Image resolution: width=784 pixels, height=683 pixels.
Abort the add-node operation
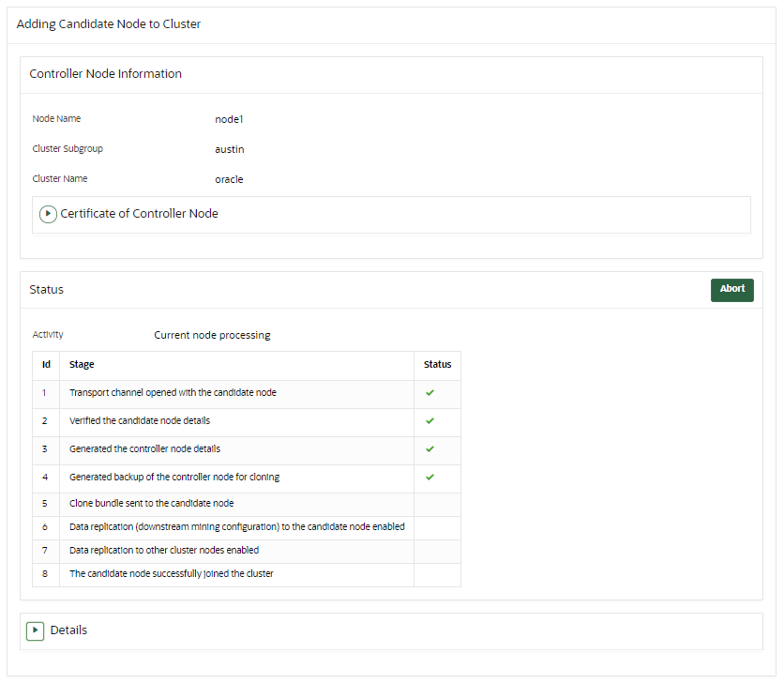tap(732, 290)
